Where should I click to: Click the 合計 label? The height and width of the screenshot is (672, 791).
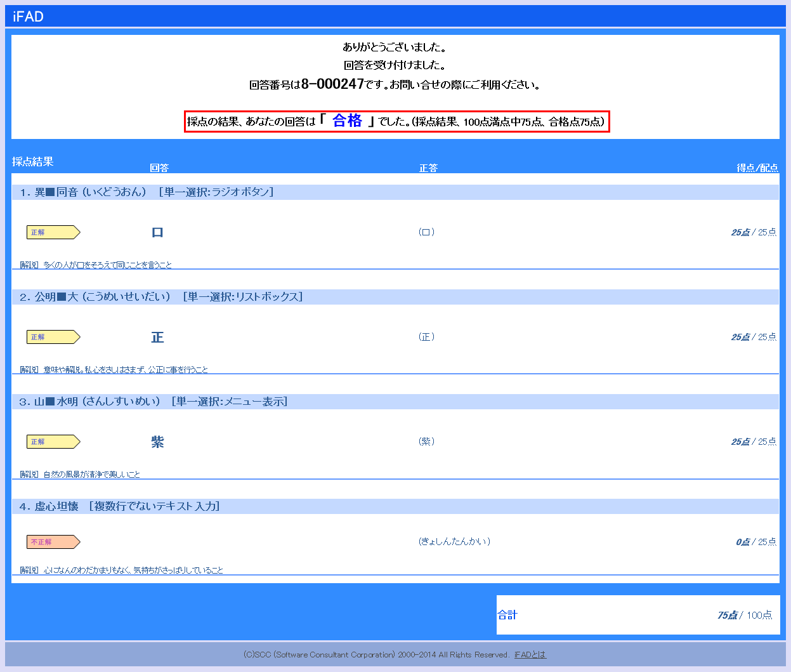507,615
